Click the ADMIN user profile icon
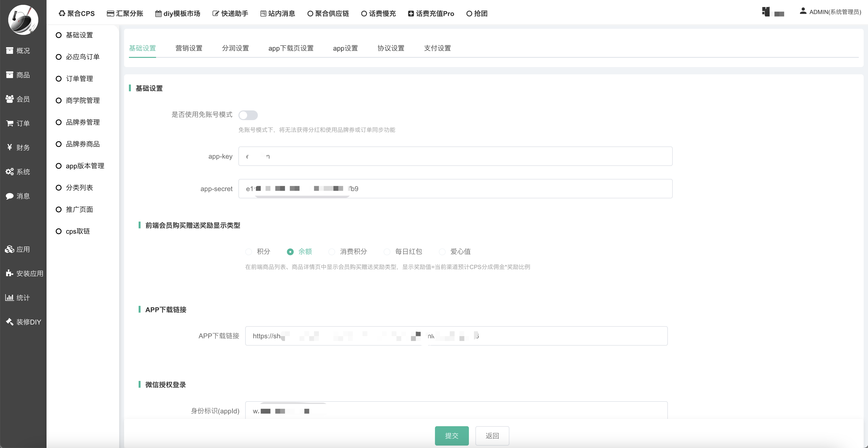The image size is (868, 448). [x=803, y=11]
